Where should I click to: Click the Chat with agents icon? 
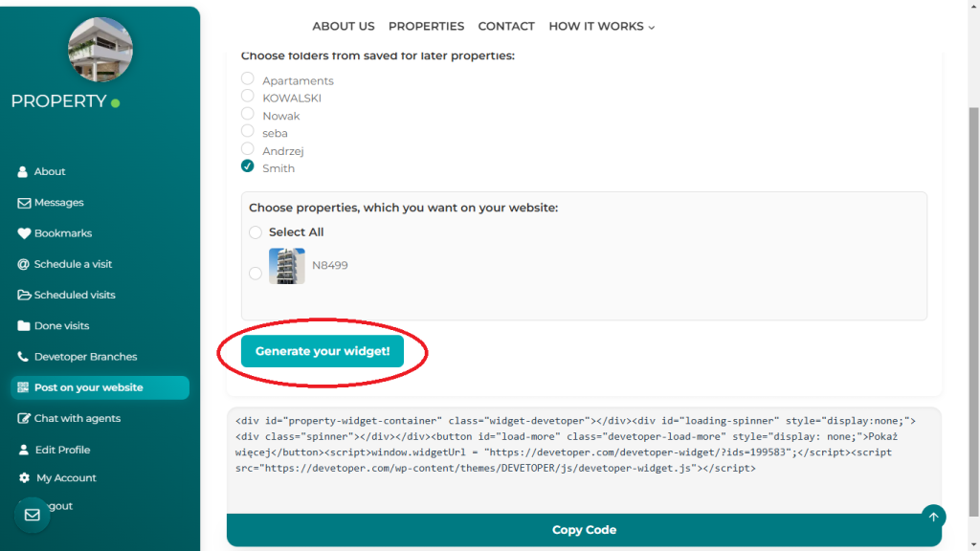click(24, 419)
